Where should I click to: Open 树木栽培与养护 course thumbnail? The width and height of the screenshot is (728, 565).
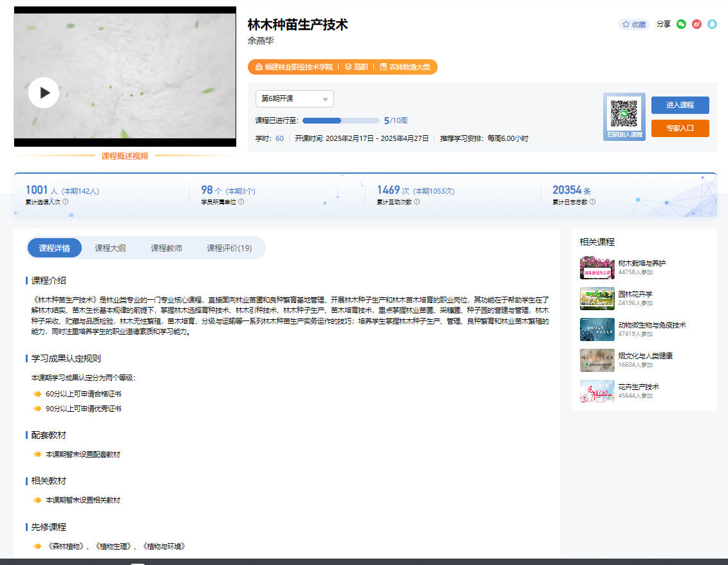[x=597, y=268]
